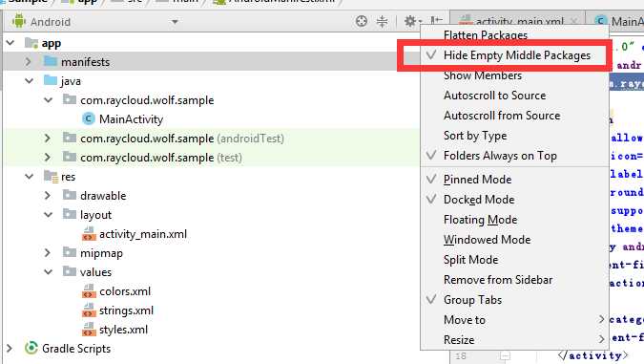Click the drawable folder icon

point(70,195)
